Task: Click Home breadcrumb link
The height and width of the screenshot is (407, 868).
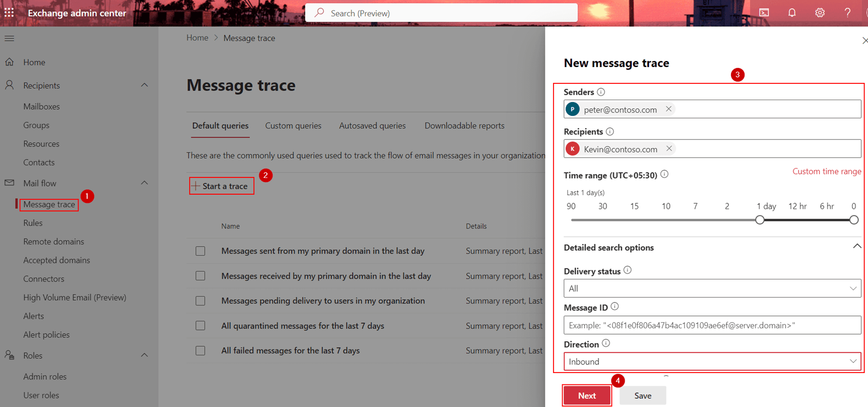Action: coord(197,38)
